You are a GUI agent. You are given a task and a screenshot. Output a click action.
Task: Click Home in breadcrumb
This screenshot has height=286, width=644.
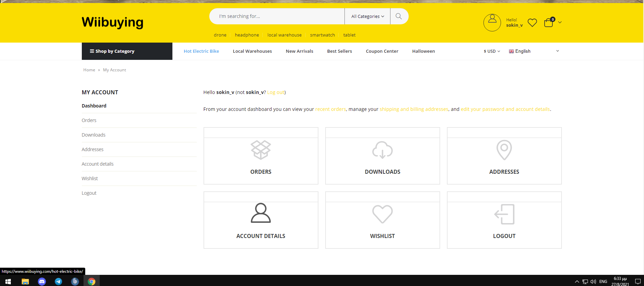click(89, 70)
